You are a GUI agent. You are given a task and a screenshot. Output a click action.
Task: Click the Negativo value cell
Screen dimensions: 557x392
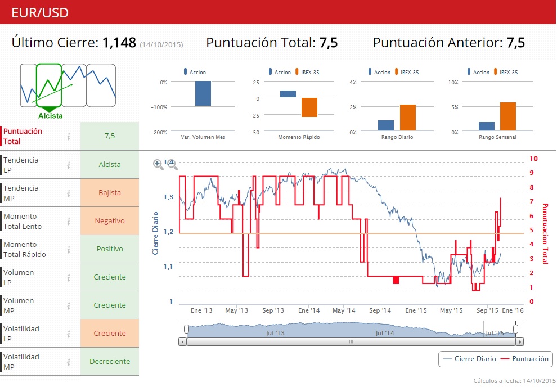110,221
